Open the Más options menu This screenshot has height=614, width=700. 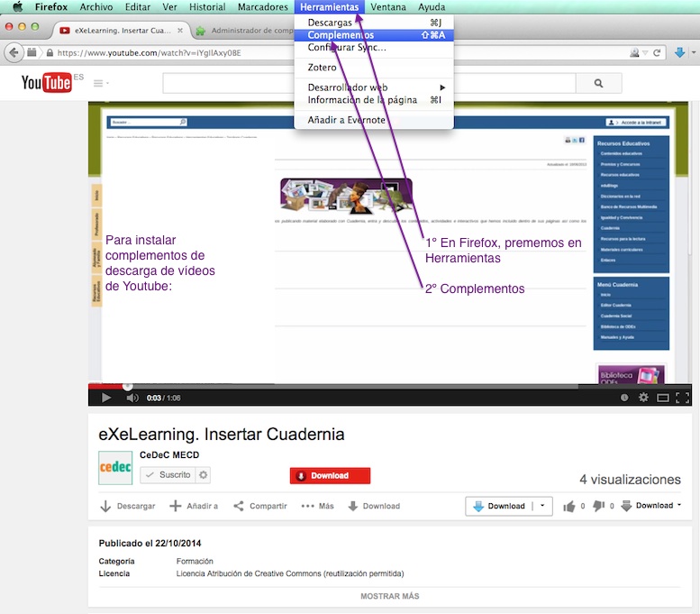click(317, 506)
